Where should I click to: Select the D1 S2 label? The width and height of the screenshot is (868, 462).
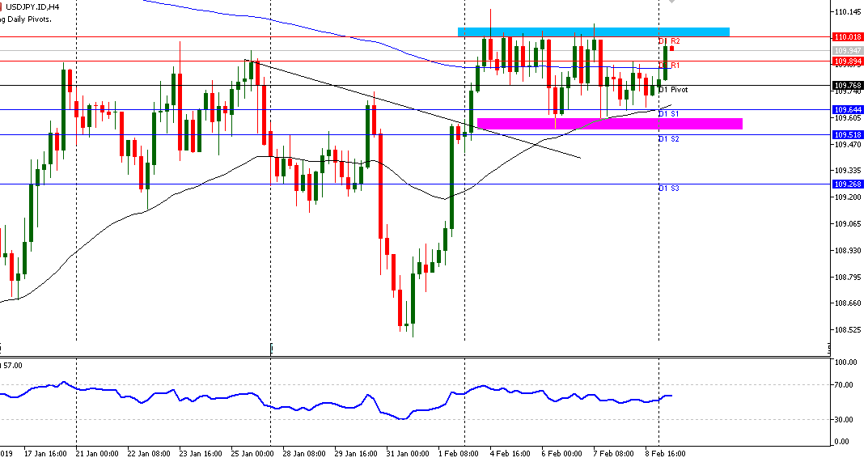click(x=669, y=139)
